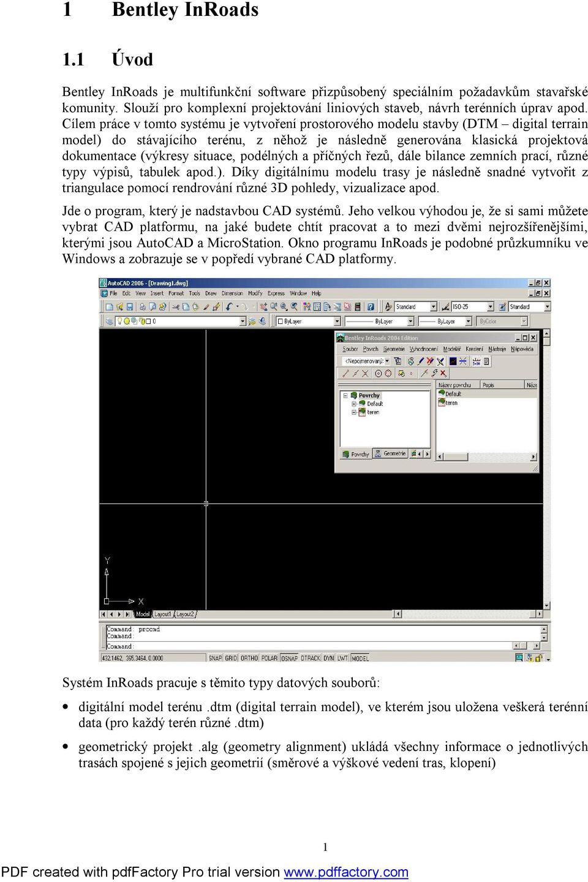
Task: Select the Povrchy workspace tab
Action: coord(356,454)
